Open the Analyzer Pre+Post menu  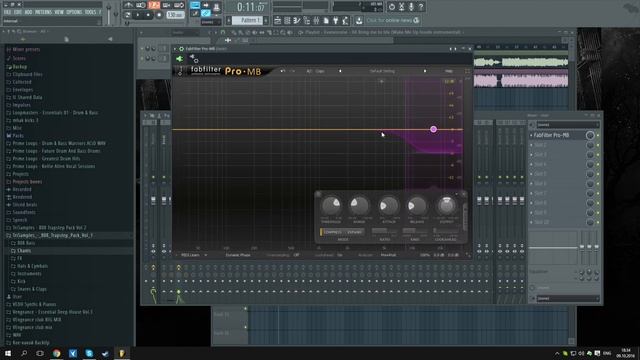coord(388,255)
